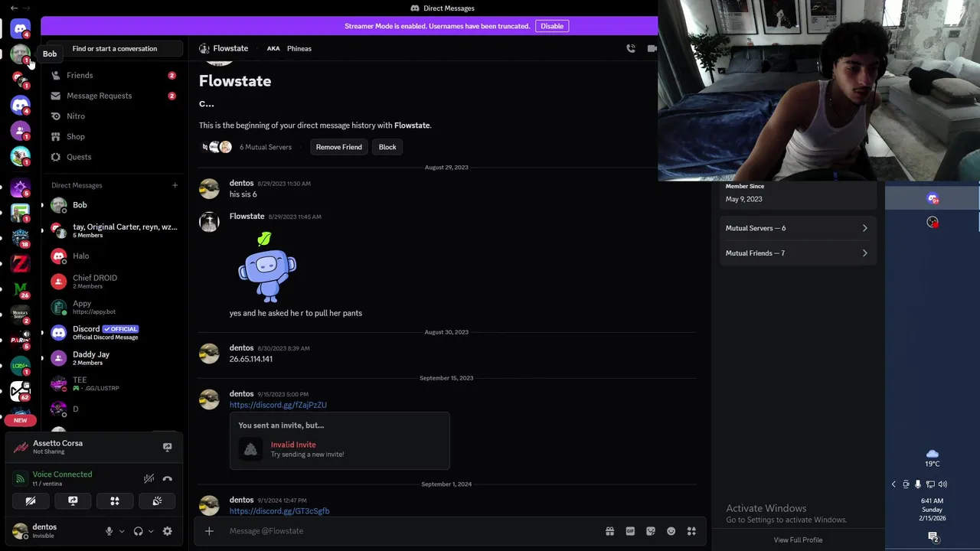Open the Appy bot conversation
Screen dimensions: 980x551
point(113,307)
